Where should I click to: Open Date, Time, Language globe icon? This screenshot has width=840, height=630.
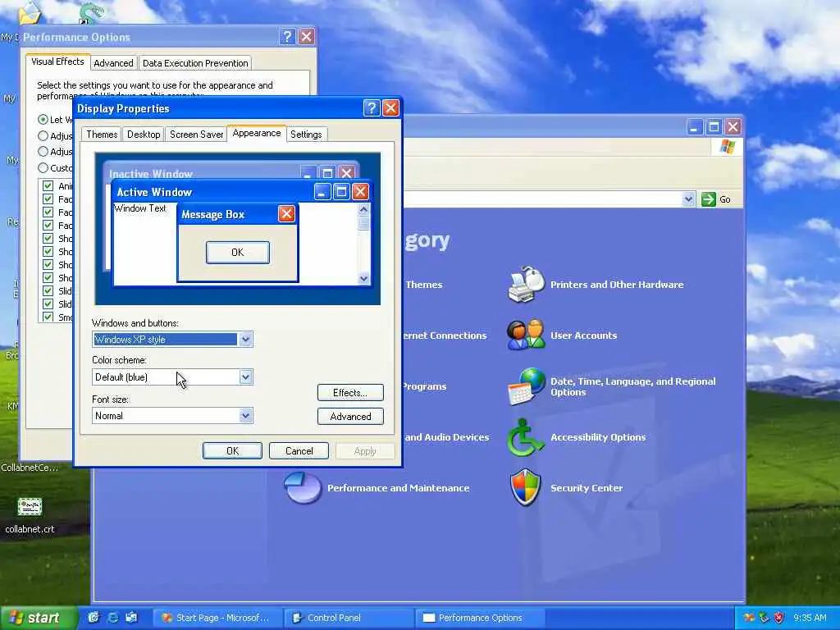(x=526, y=386)
